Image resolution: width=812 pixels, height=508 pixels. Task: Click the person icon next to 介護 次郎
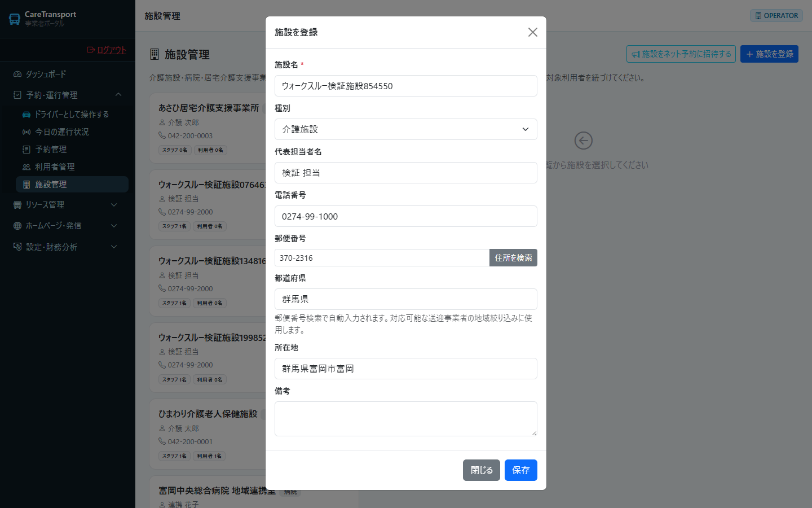click(162, 122)
